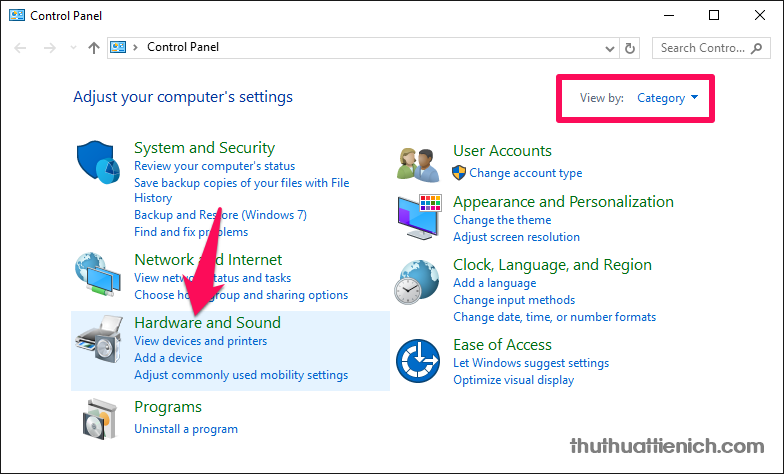Open View devices and printers link
The width and height of the screenshot is (784, 474).
point(200,341)
